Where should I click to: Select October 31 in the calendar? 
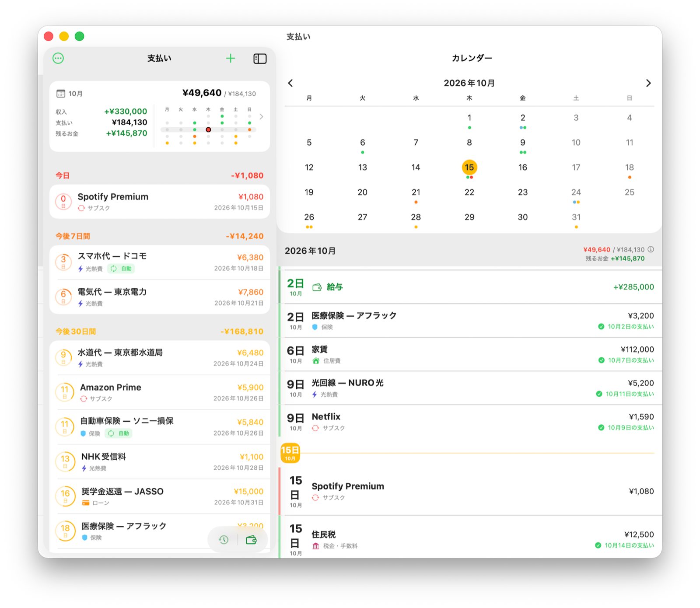(x=576, y=217)
